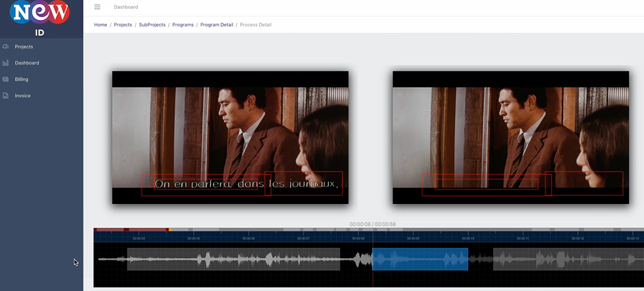Image resolution: width=644 pixels, height=291 pixels.
Task: Click the 'On en parlera' subtitle box in the left video
Action: point(206,185)
